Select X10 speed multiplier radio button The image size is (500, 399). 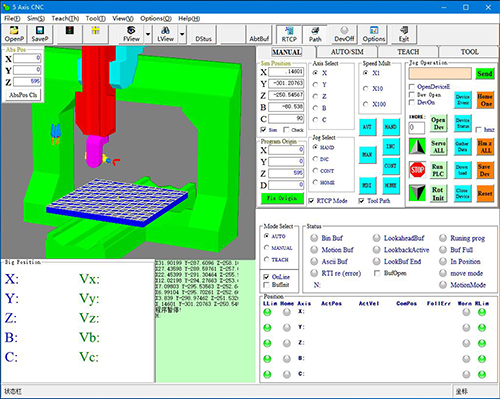(x=366, y=89)
